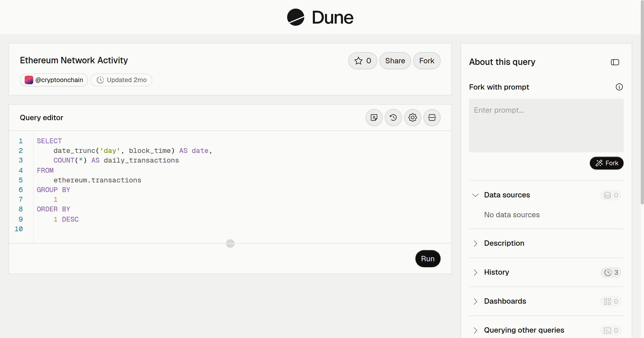Open the query notes icon in the editor toolbar
The height and width of the screenshot is (338, 644).
pos(374,117)
